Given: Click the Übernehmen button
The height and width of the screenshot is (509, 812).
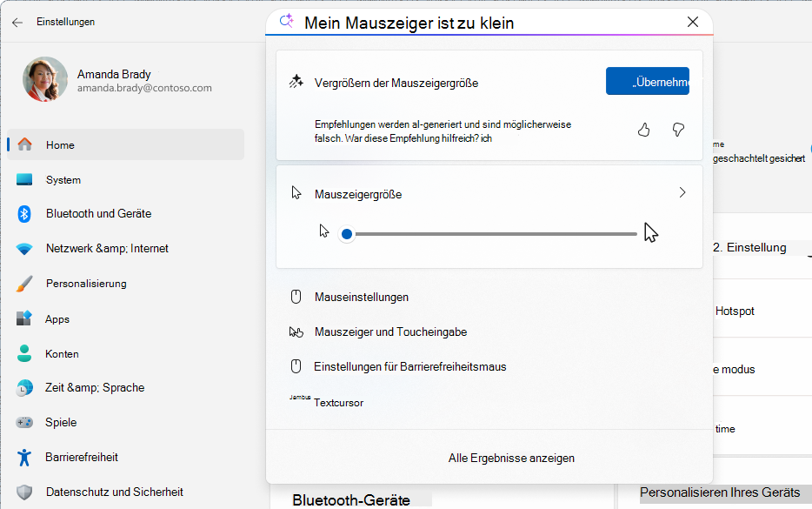Looking at the screenshot, I should click(x=648, y=80).
